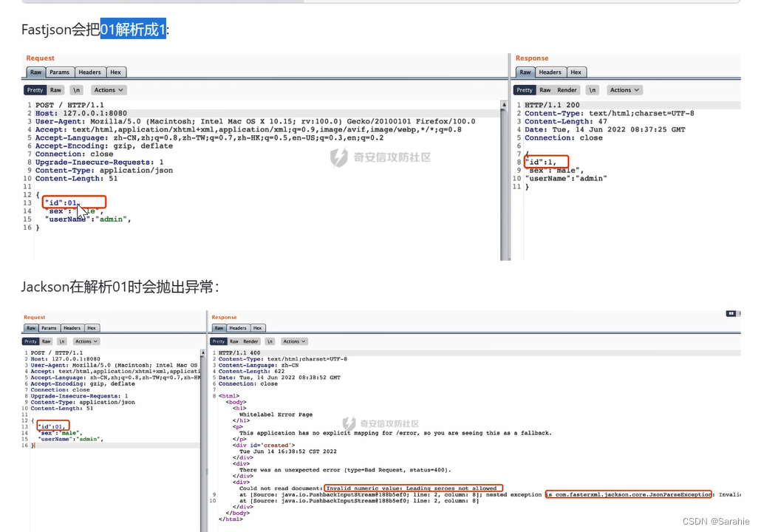Click highlighted text "01解析成1" in heading
The image size is (761, 532).
133,30
